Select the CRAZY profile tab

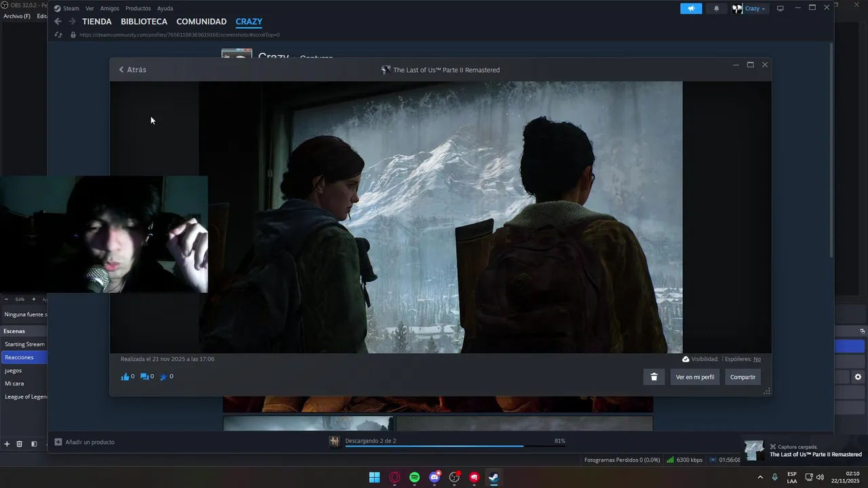pyautogui.click(x=249, y=22)
